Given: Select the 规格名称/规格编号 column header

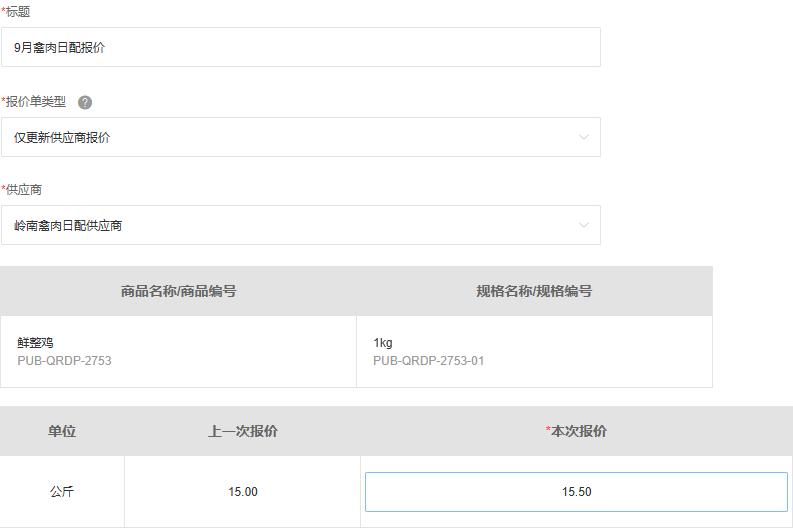Looking at the screenshot, I should (x=534, y=291).
